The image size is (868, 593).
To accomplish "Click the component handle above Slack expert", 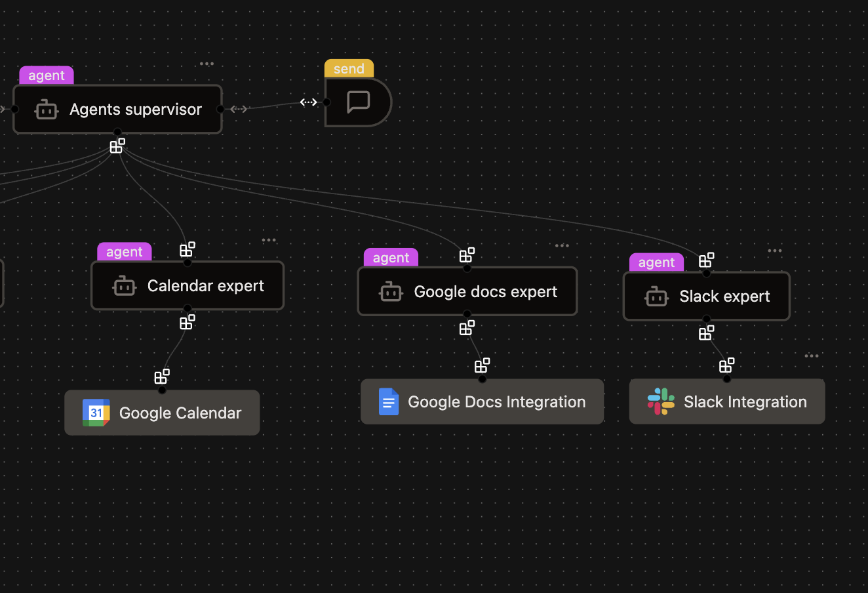I will pos(706,260).
